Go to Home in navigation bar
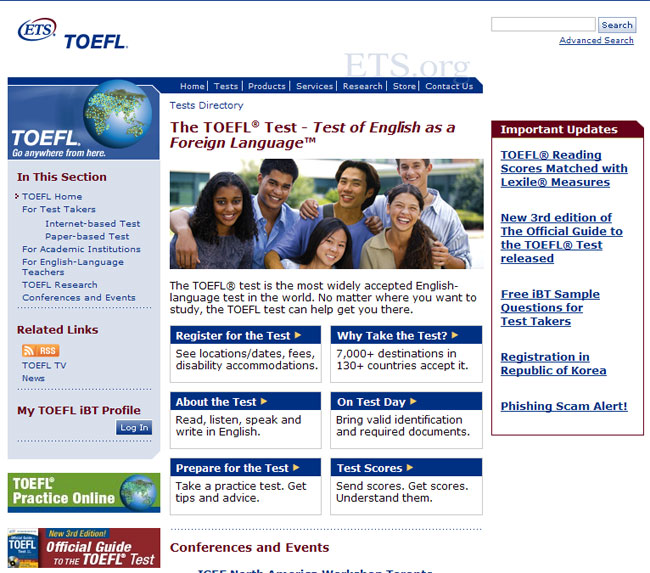This screenshot has height=573, width=650. 192,86
